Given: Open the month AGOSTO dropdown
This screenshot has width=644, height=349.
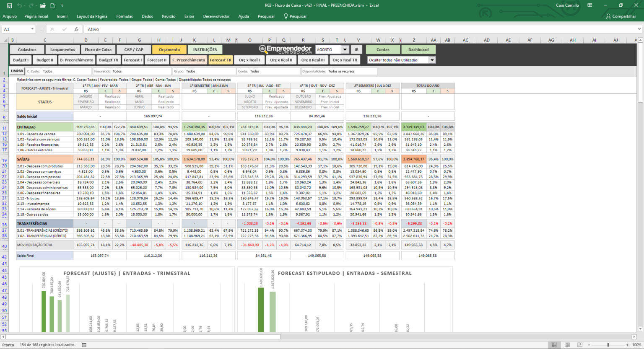Looking at the screenshot, I should [x=345, y=49].
